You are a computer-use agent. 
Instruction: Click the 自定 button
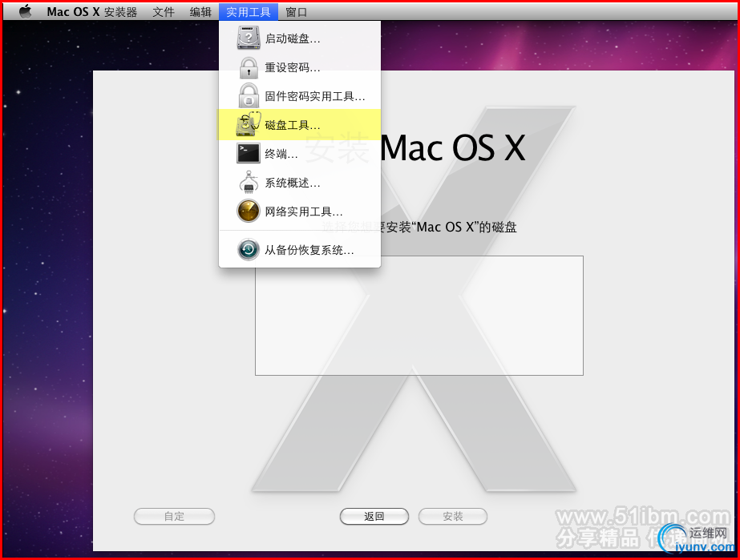pos(174,516)
